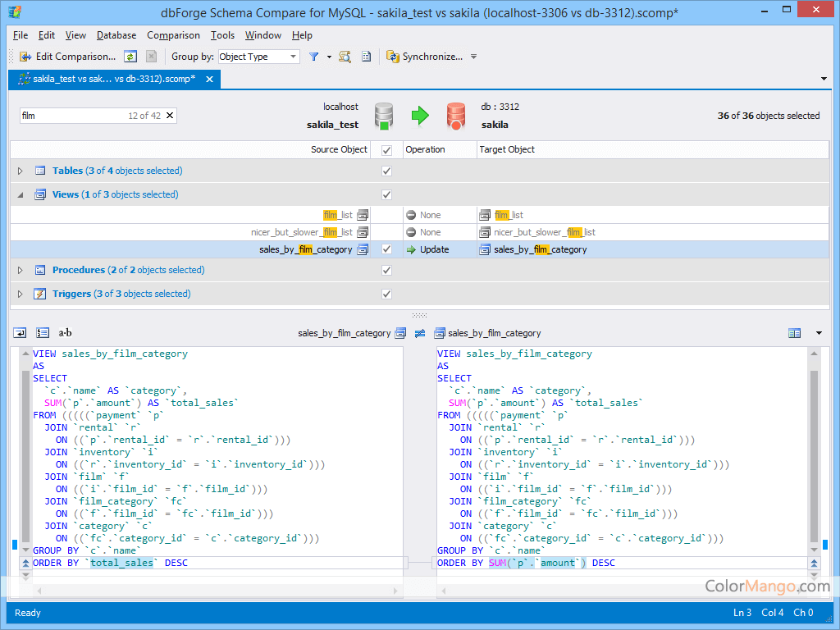The height and width of the screenshot is (630, 840).
Task: Toggle the Triggers group checkbox
Action: tap(386, 294)
